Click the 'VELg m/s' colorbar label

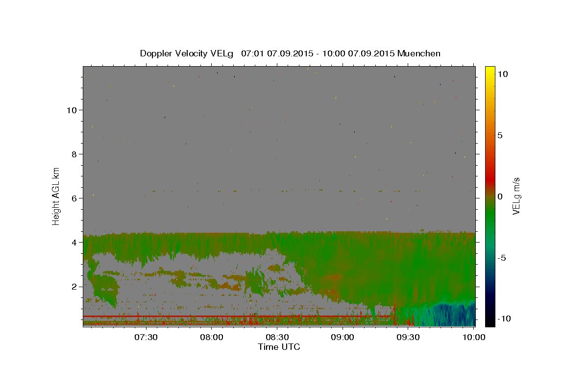516,196
